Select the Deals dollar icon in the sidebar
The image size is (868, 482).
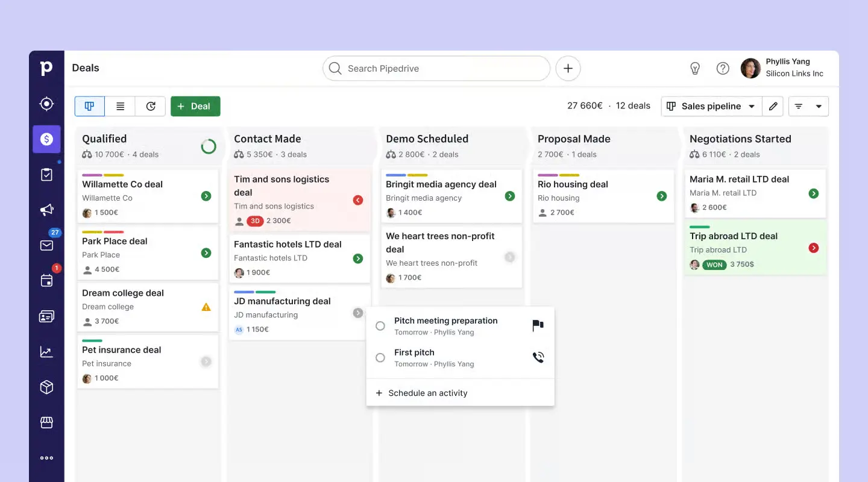(46, 139)
